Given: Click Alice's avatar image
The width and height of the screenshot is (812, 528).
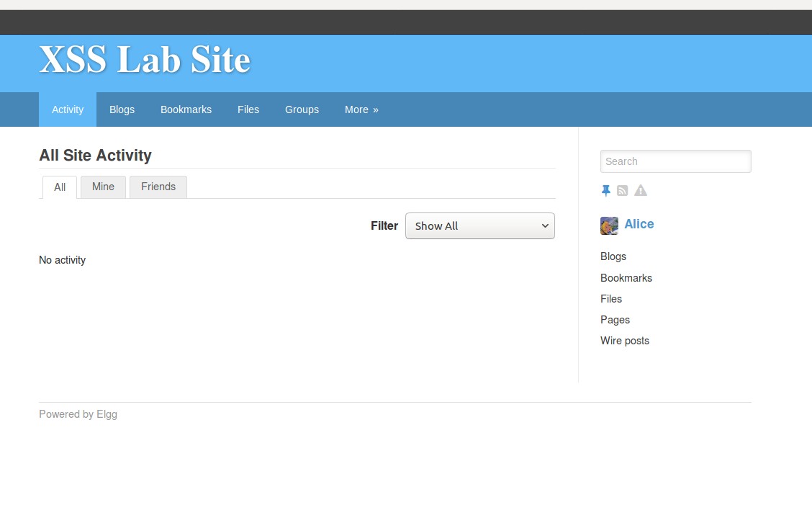Looking at the screenshot, I should (609, 226).
